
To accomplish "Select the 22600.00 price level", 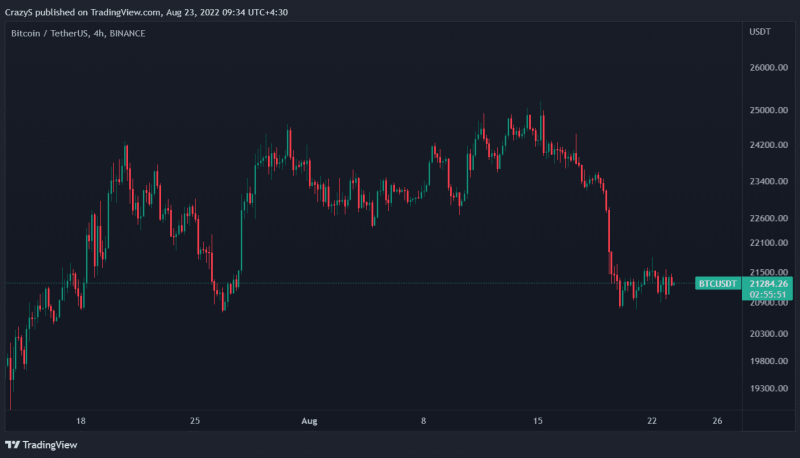I will [768, 218].
